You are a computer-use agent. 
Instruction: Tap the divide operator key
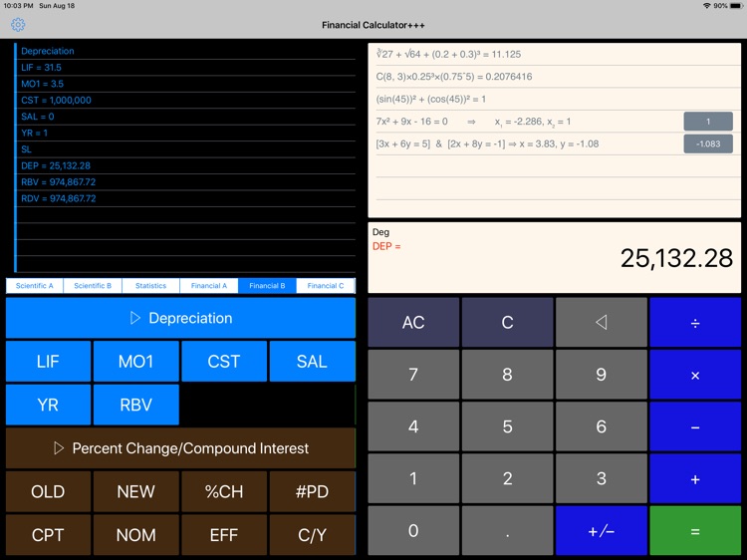coord(695,322)
